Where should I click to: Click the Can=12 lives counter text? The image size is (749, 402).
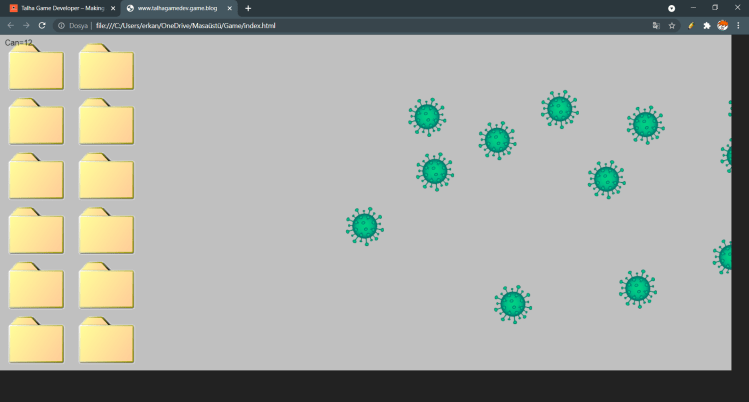point(19,42)
